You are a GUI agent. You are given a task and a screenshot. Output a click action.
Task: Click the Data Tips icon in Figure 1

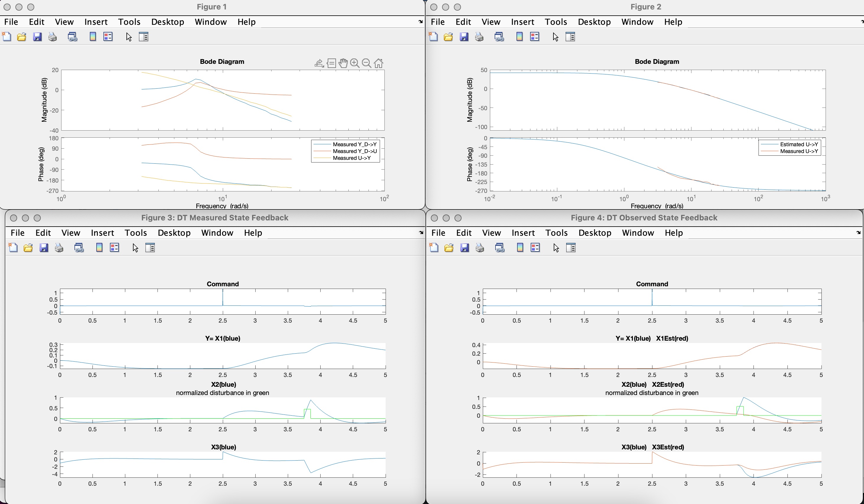click(331, 63)
